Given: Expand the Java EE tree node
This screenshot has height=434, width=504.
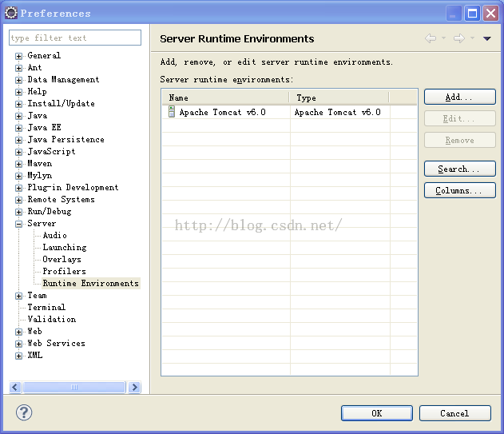Looking at the screenshot, I should 18,128.
